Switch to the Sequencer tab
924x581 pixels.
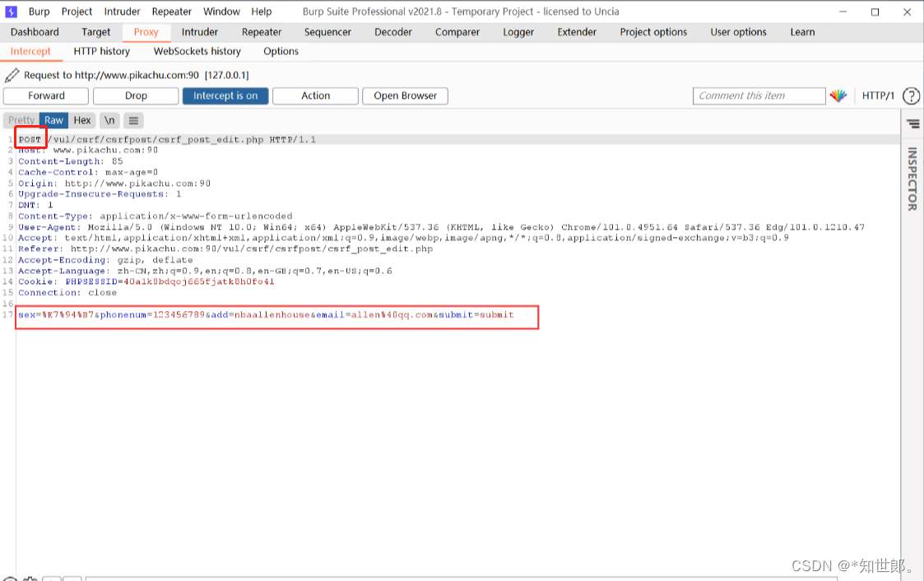[327, 32]
